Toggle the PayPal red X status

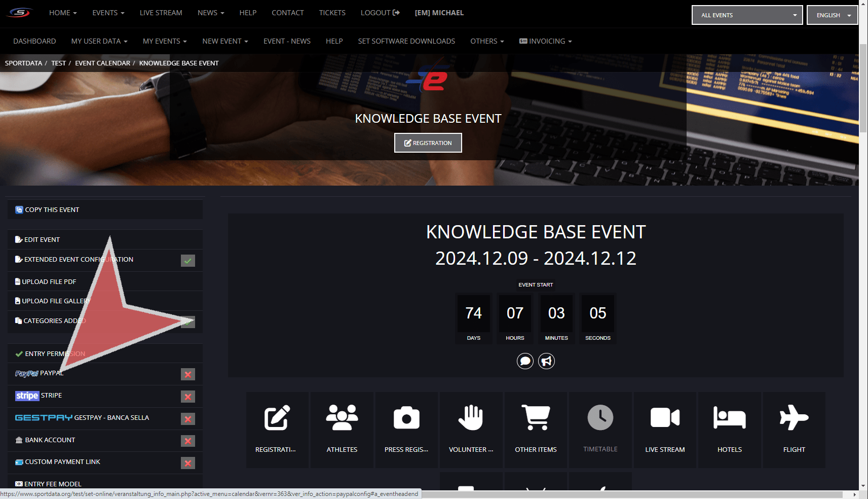[x=188, y=374]
